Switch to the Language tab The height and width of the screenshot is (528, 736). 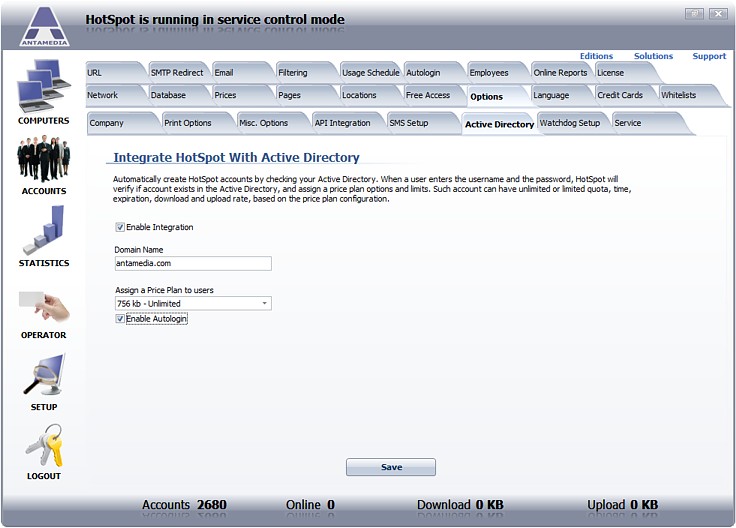point(560,95)
